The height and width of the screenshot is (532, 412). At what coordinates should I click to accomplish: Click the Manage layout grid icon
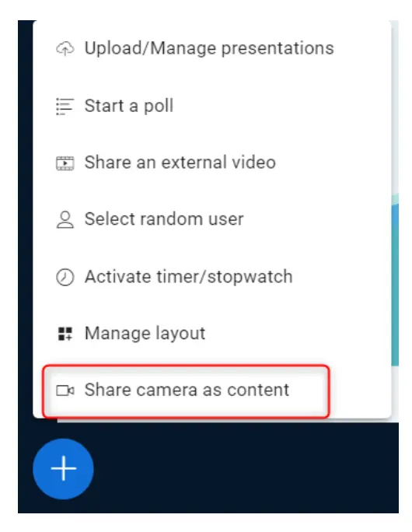click(65, 334)
